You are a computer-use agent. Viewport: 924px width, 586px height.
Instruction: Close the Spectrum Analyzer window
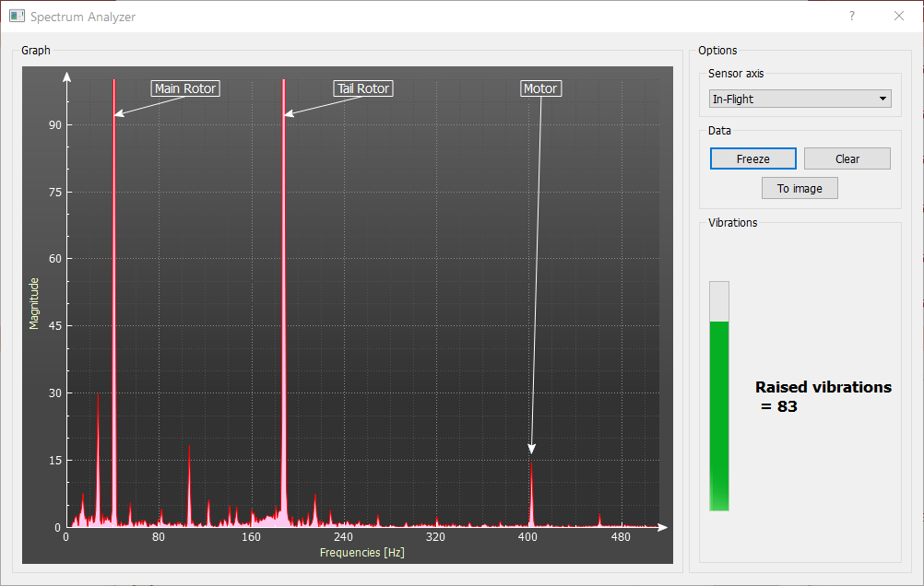coord(899,17)
